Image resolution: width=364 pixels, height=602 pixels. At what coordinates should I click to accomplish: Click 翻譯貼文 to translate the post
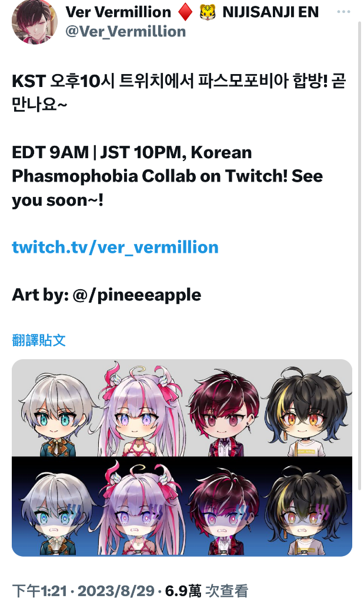coord(39,340)
